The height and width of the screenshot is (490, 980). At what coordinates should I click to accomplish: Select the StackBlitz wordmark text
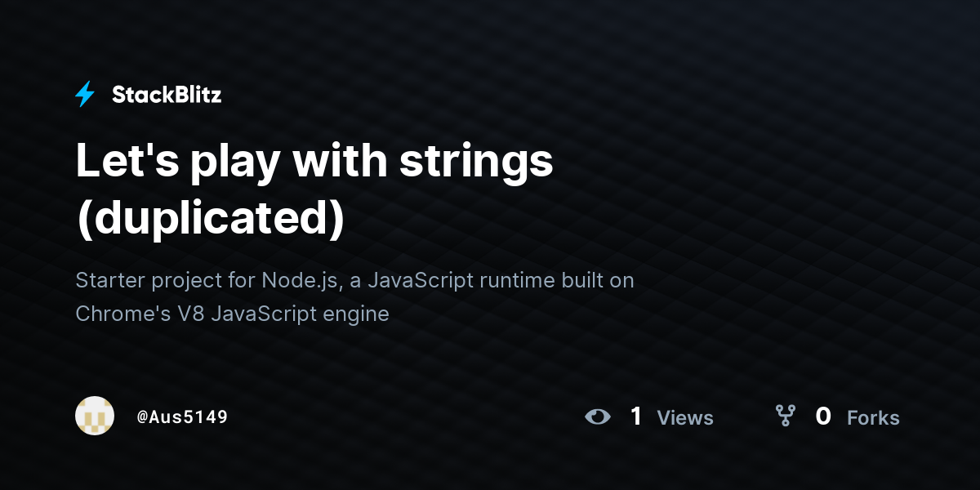(x=167, y=95)
